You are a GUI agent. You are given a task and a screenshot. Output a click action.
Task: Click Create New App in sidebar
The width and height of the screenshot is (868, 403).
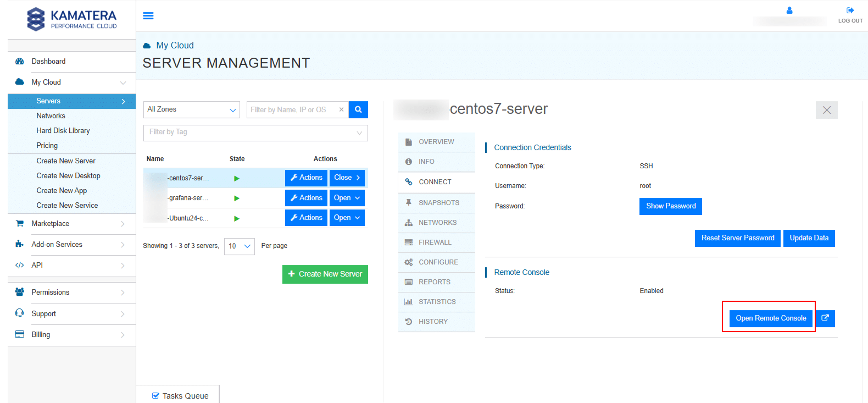[62, 191]
